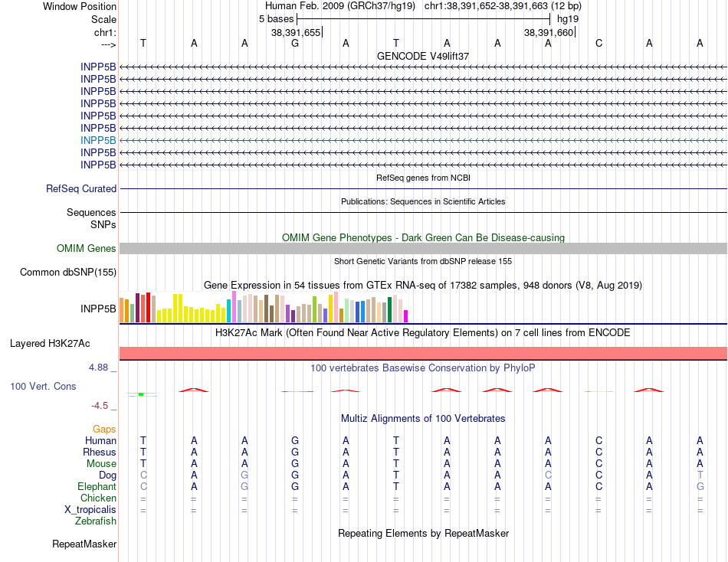728x562 pixels.
Task: Click the orange Gaps label
Action: pos(104,430)
